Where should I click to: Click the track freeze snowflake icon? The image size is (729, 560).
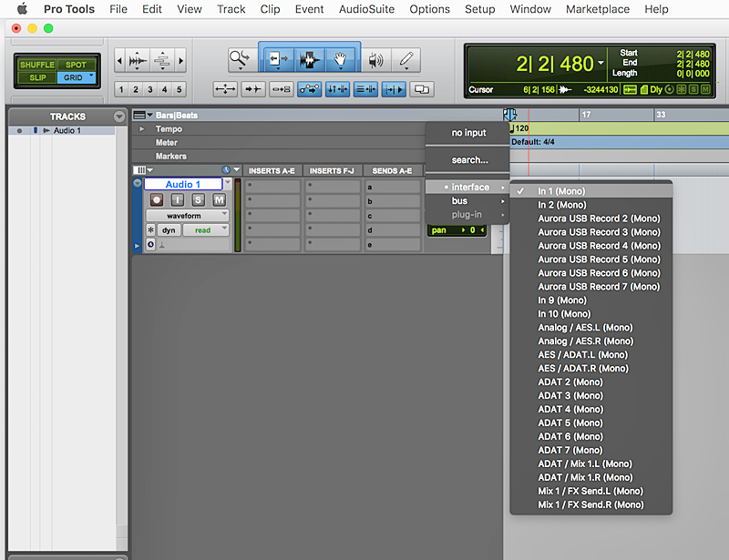point(150,229)
